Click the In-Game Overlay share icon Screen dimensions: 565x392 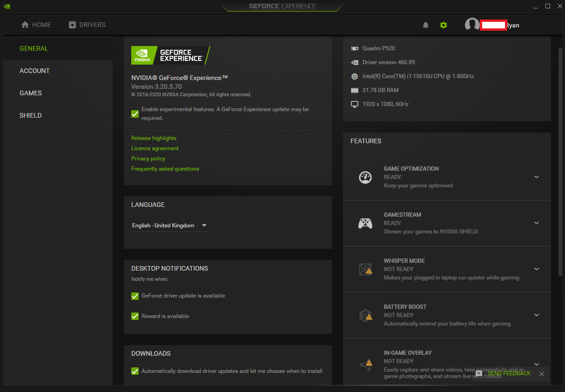[366, 364]
